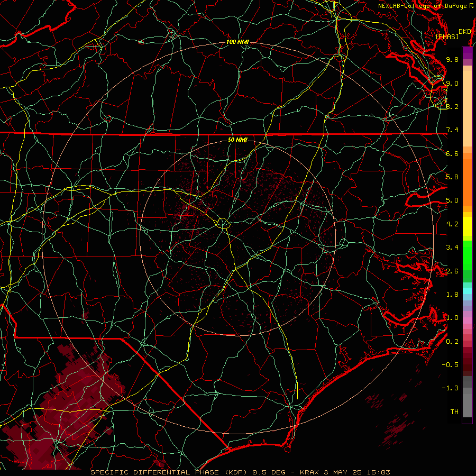Click the 1.0 legend value
The width and height of the screenshot is (476, 476).
[452, 318]
